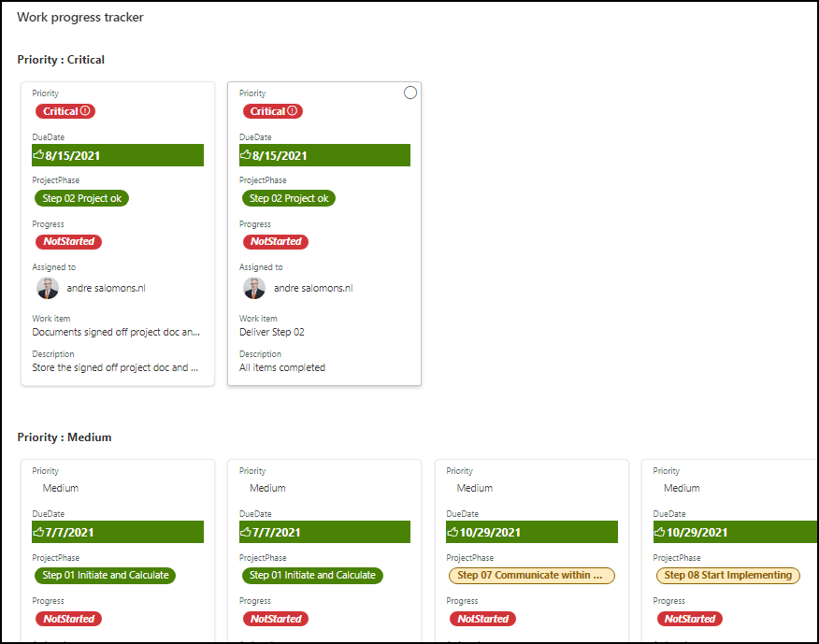Click thumbs-up icon on second 7/7/2021 due date
Image resolution: width=819 pixels, height=644 pixels.
pos(246,532)
